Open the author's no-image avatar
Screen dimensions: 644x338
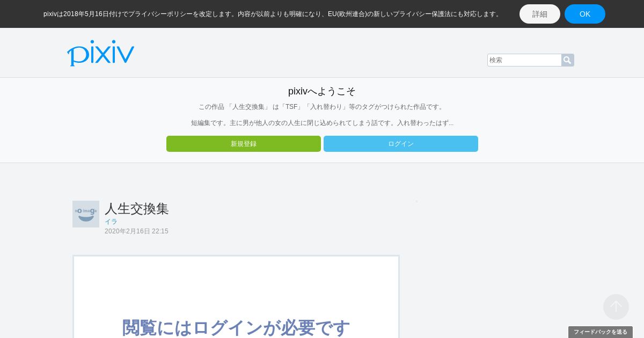point(86,214)
